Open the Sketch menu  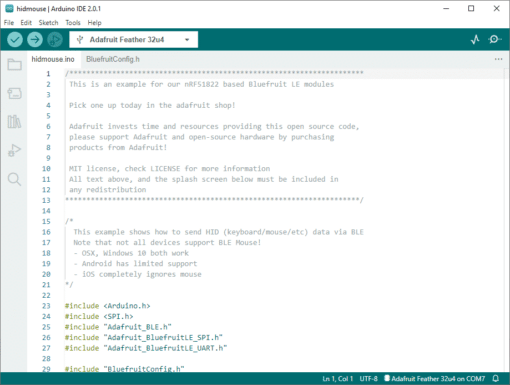(x=48, y=23)
